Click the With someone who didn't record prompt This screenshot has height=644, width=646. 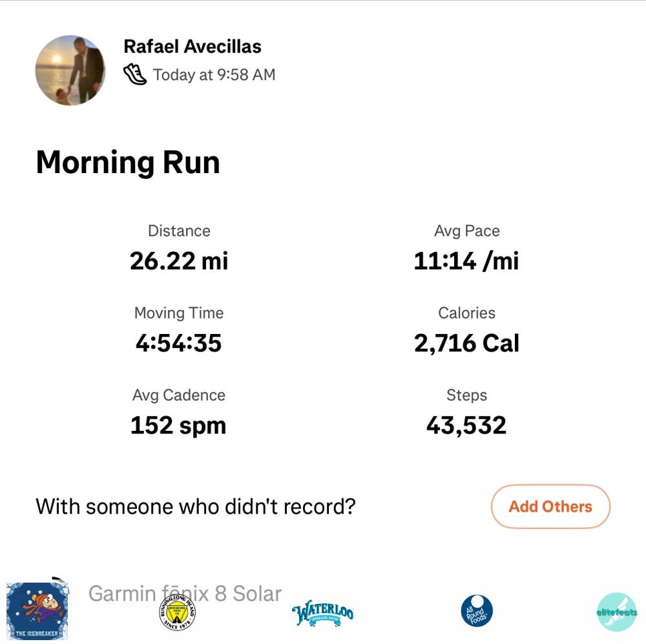[196, 506]
